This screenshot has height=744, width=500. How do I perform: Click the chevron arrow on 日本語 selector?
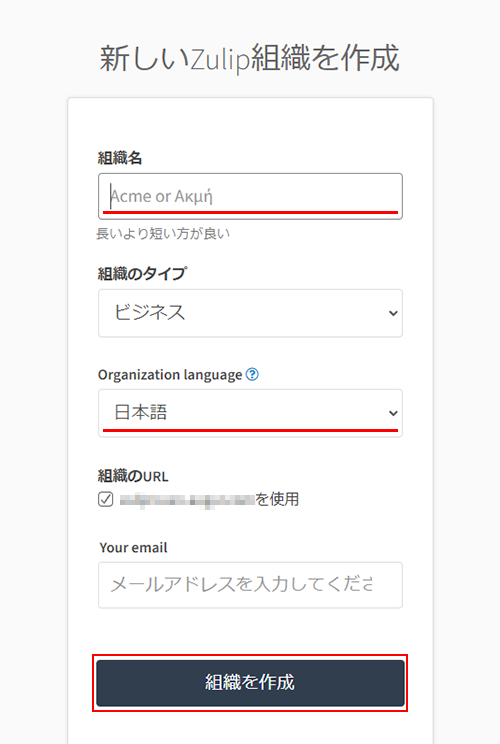tap(393, 413)
